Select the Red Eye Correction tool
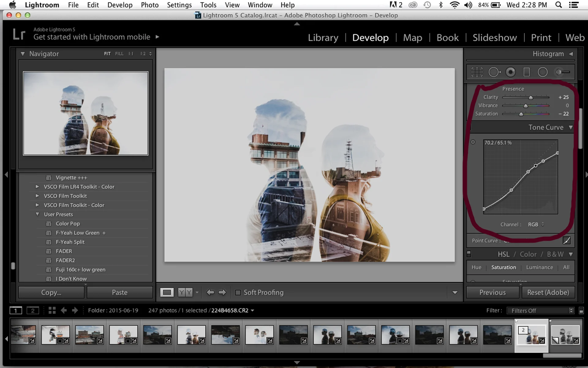Viewport: 588px width, 368px height. pyautogui.click(x=511, y=72)
